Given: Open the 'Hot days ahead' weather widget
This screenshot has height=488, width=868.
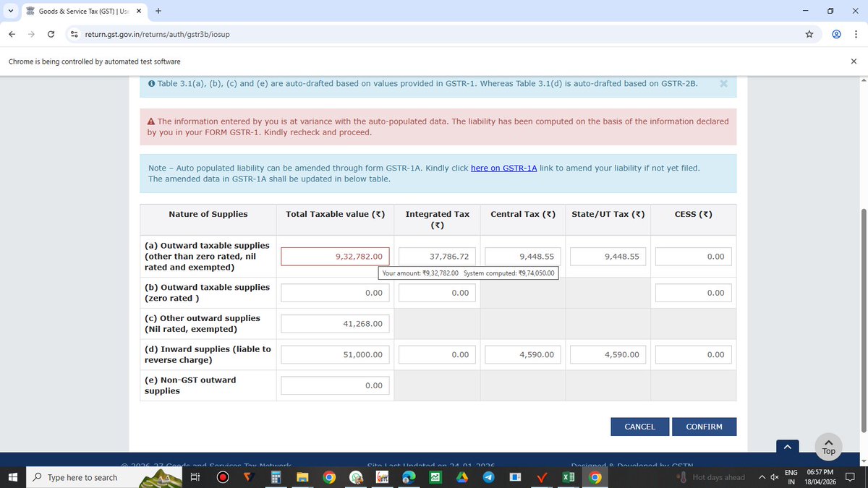Looking at the screenshot, I should coord(710,477).
